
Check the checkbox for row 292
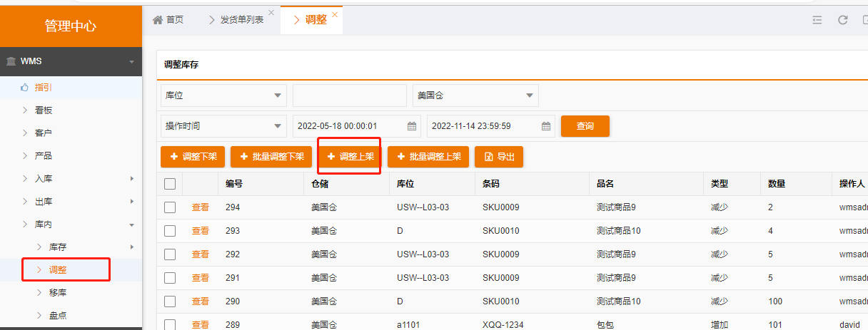pyautogui.click(x=170, y=254)
